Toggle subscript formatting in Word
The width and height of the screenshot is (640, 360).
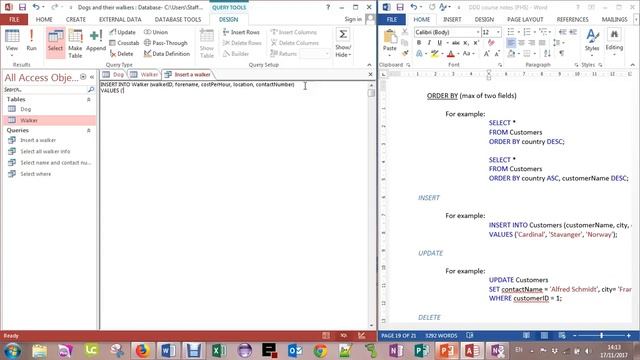(466, 43)
